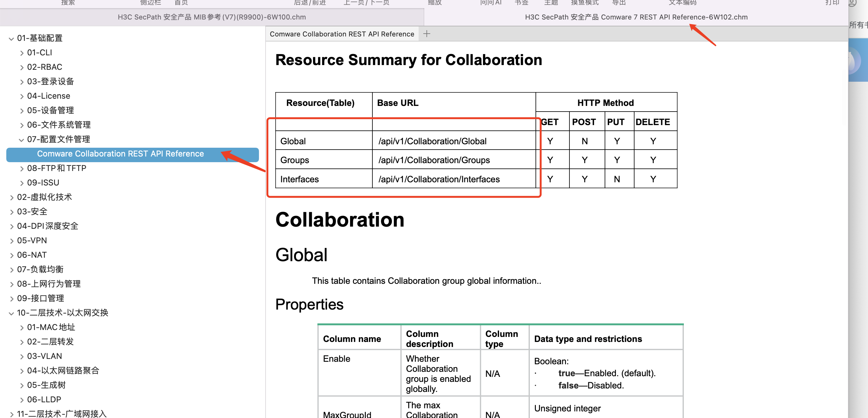The width and height of the screenshot is (868, 418).
Task: Expand the 08-FTP和TFTP chevron
Action: pos(22,168)
